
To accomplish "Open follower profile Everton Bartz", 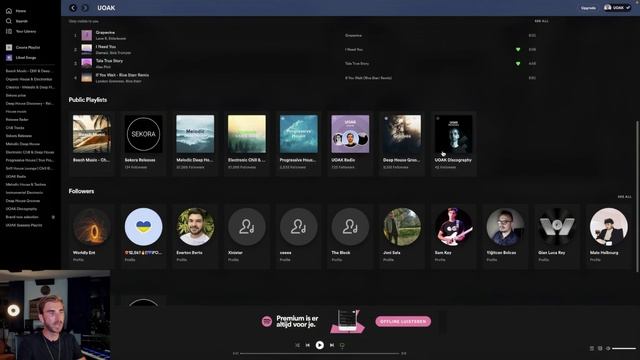I will click(x=195, y=236).
